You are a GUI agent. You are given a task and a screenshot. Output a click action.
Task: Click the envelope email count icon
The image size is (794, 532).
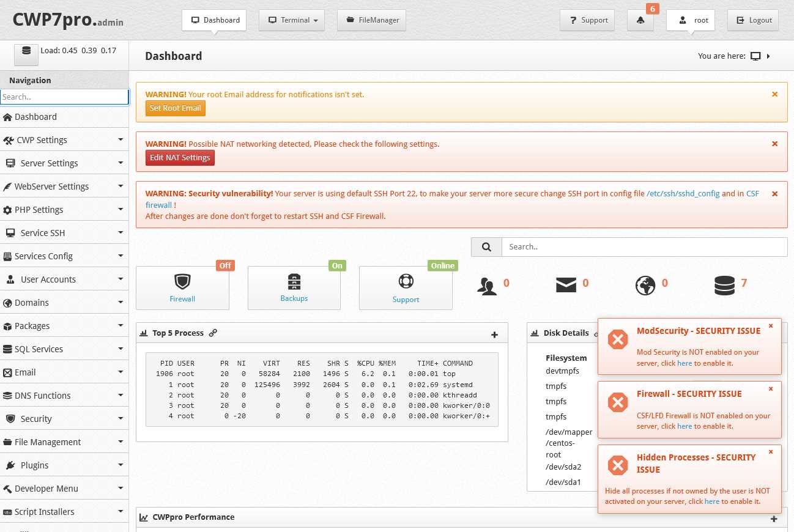tap(566, 285)
